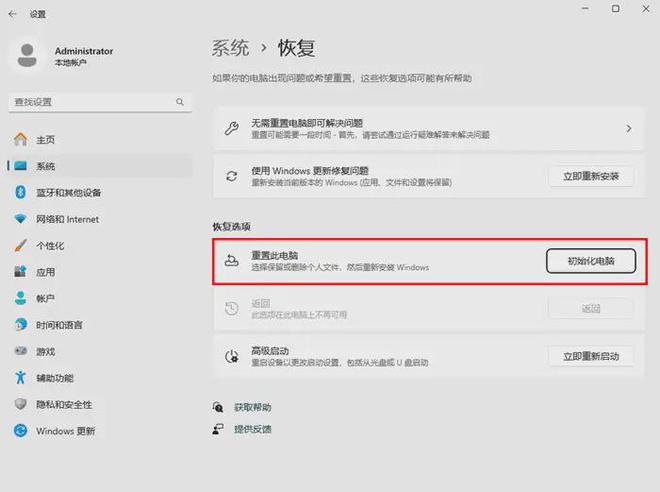
Task: Open the Administrator account avatar
Action: point(27,56)
